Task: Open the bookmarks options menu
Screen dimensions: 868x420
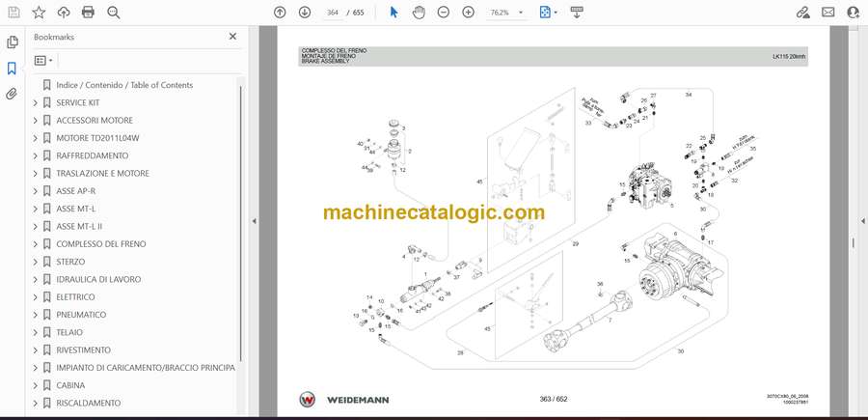Action: 43,61
